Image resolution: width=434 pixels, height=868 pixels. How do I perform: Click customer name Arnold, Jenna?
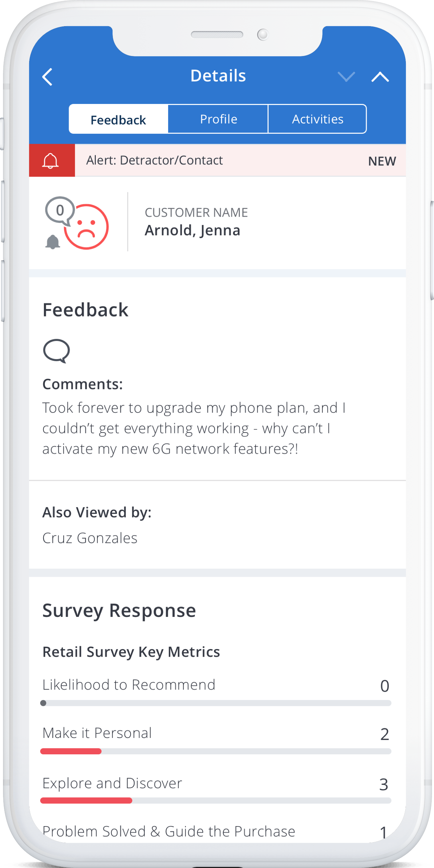[x=192, y=230]
